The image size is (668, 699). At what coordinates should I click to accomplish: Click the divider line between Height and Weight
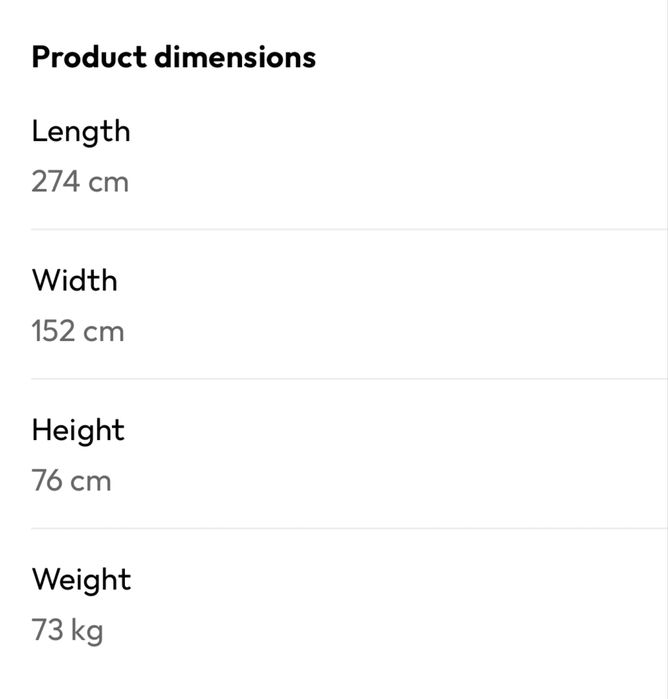pyautogui.click(x=348, y=528)
